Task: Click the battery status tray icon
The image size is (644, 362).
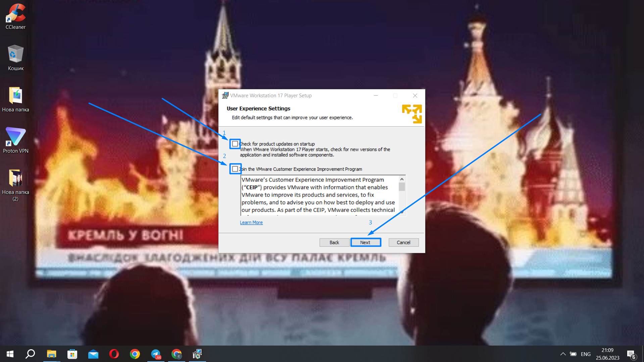Action: coord(573,354)
